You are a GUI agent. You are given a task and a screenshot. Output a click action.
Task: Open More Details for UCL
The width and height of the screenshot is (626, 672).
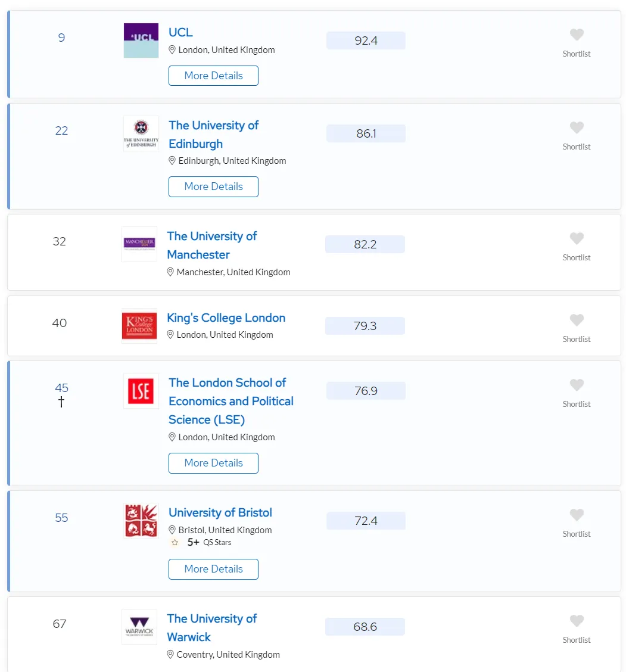pos(213,76)
